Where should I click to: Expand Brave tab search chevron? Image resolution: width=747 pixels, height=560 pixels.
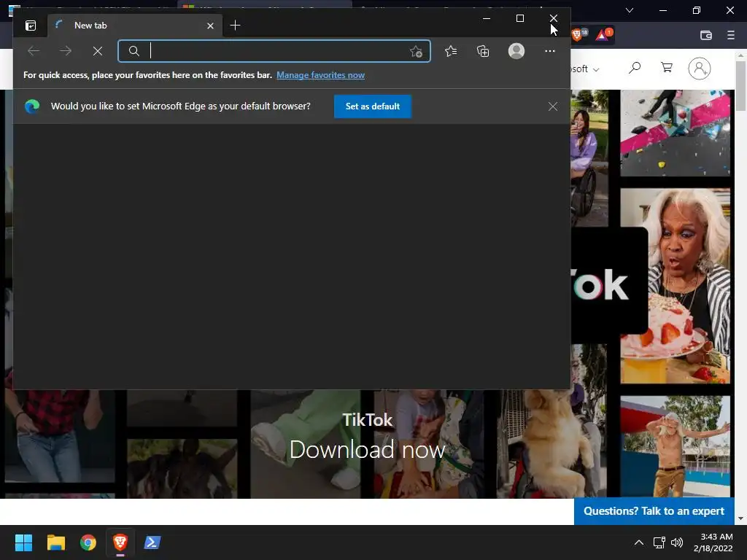[630, 10]
